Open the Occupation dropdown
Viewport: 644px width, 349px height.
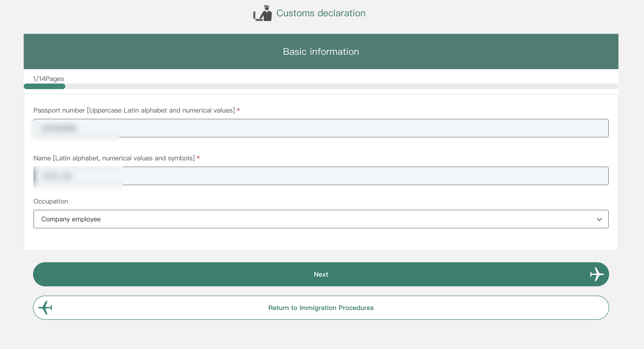point(321,219)
